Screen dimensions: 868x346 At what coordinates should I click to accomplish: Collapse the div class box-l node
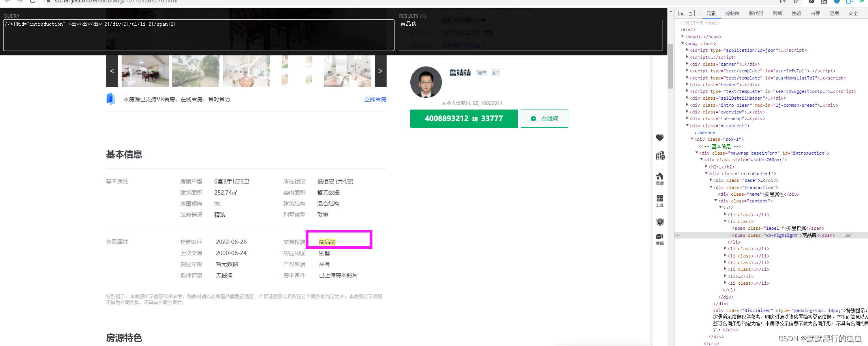click(x=692, y=139)
